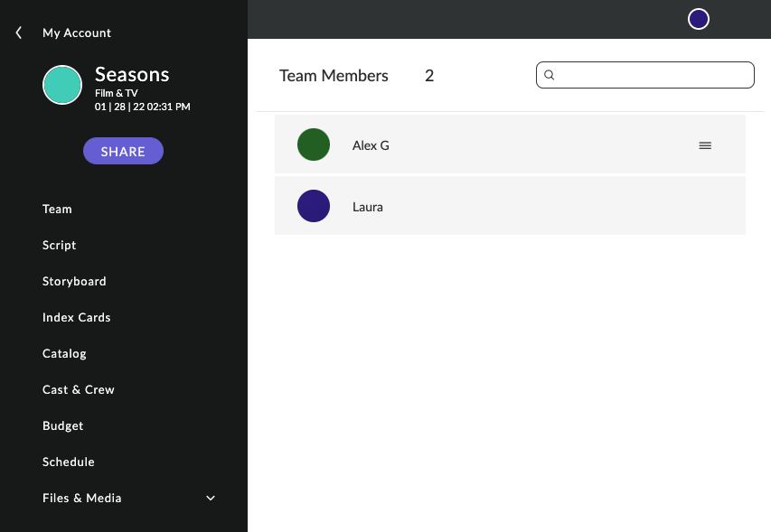Click the My Account link
This screenshot has height=532, width=771.
pyautogui.click(x=77, y=33)
